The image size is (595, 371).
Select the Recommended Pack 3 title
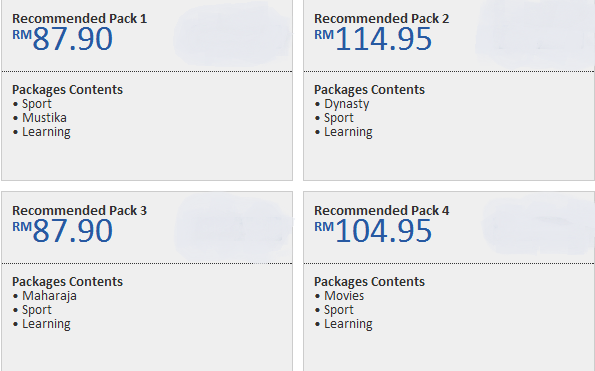tap(79, 211)
